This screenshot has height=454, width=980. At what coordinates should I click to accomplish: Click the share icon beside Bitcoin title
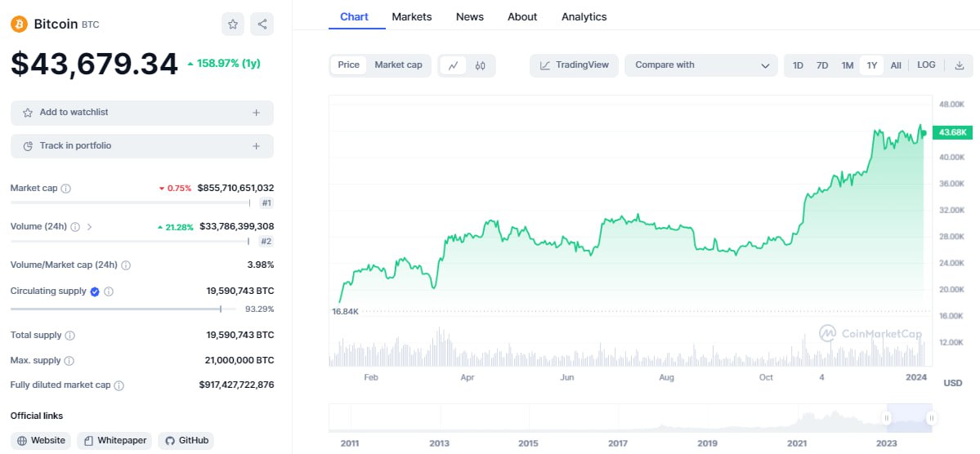pos(262,24)
